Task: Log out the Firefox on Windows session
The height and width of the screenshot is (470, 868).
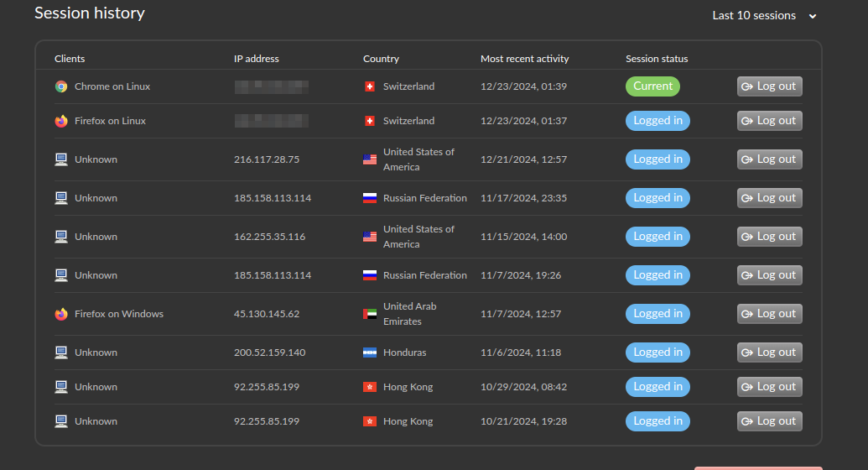Action: pos(770,314)
